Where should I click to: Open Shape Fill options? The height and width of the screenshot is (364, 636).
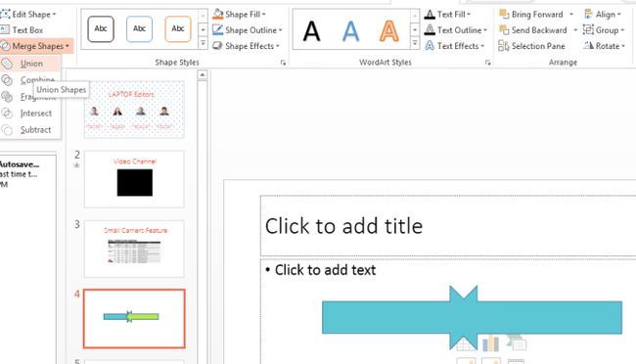click(x=240, y=15)
